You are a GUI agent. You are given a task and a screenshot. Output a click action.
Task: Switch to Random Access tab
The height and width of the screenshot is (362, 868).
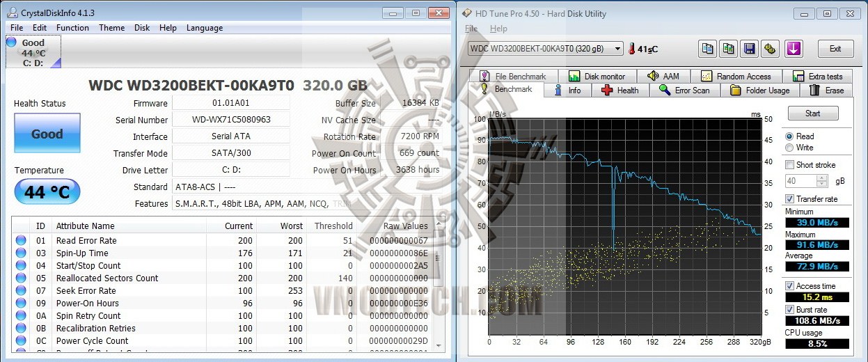[736, 76]
